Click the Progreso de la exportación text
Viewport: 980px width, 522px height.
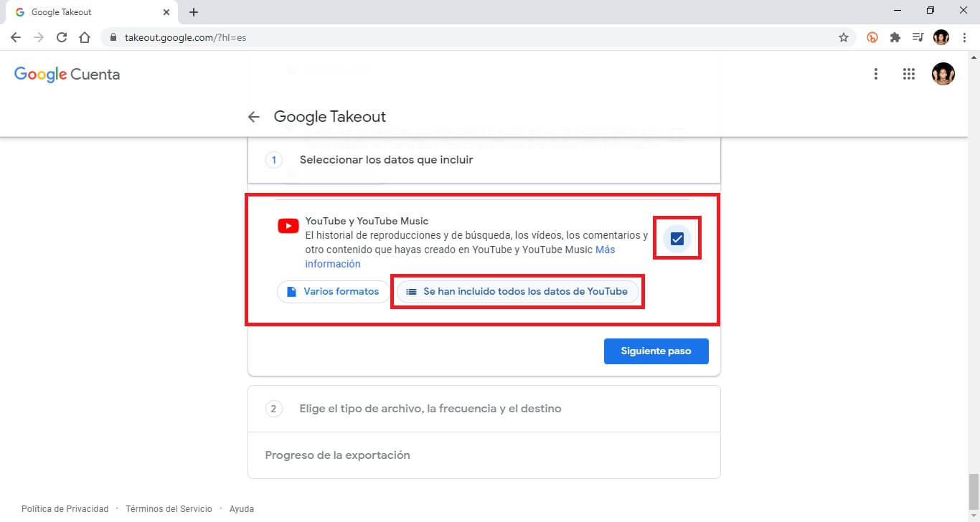(x=337, y=455)
